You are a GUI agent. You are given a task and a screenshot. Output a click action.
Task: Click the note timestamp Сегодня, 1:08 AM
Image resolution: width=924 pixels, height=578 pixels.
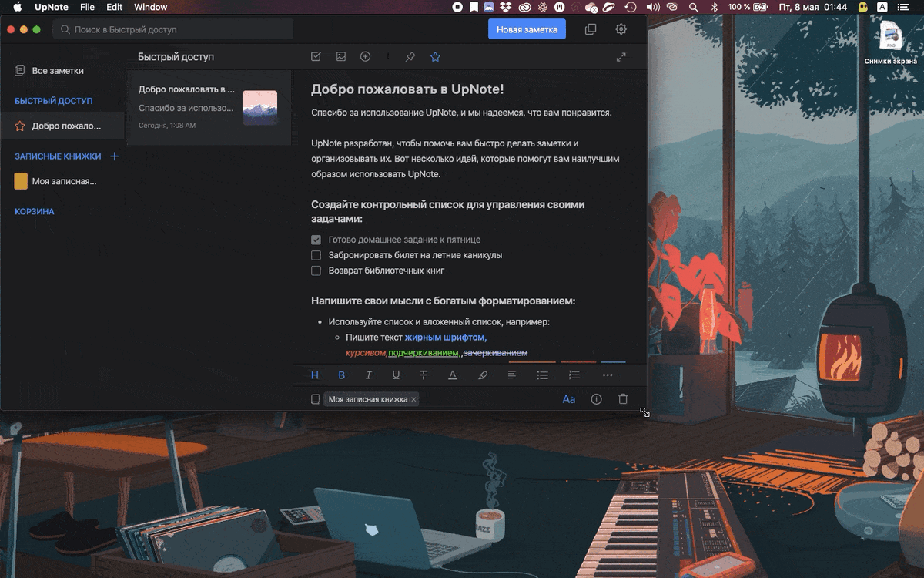[x=167, y=125]
